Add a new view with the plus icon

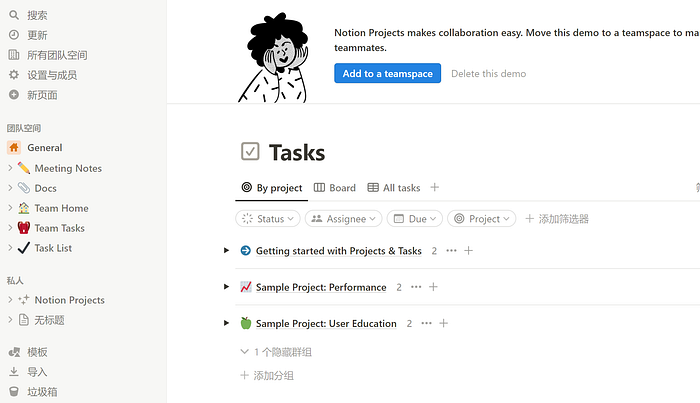tap(434, 187)
